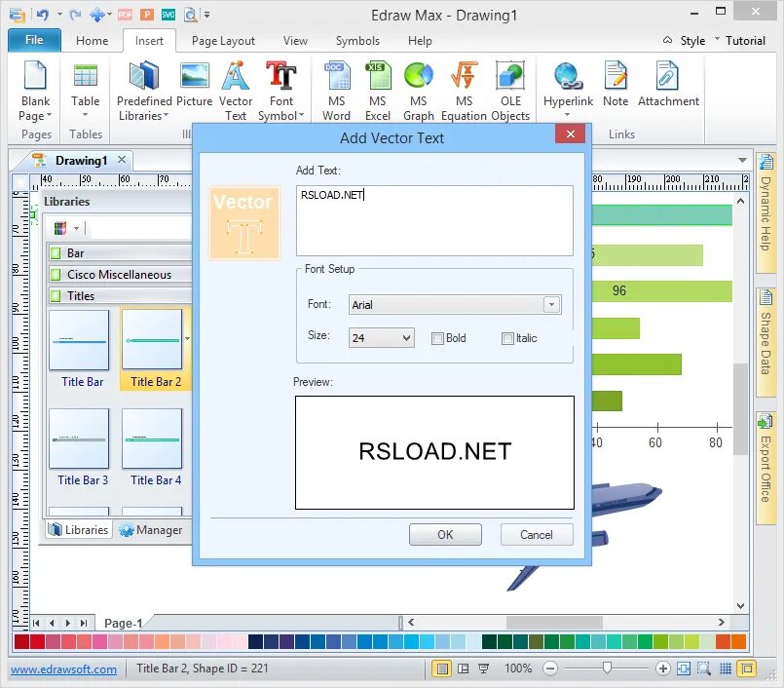Click the Undo icon in quick access toolbar

tap(43, 15)
